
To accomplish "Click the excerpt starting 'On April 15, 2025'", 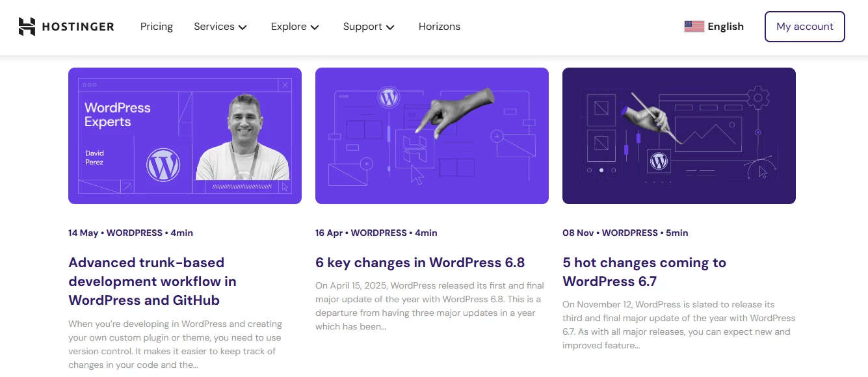I will tap(429, 306).
